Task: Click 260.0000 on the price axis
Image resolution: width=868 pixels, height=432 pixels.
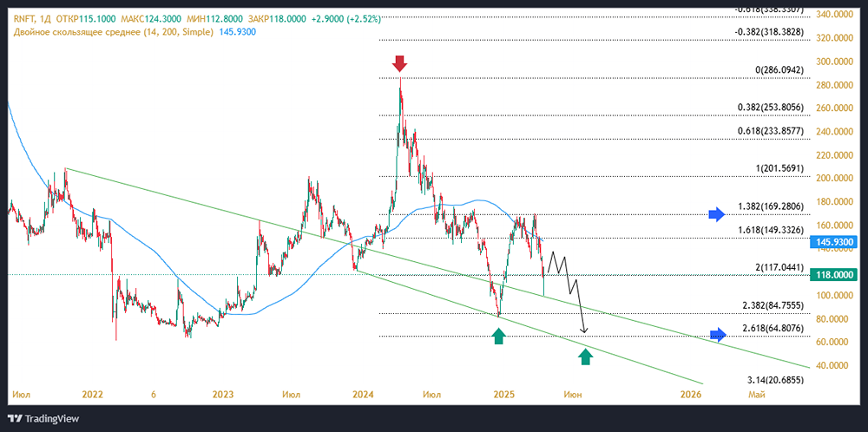Action: point(836,108)
